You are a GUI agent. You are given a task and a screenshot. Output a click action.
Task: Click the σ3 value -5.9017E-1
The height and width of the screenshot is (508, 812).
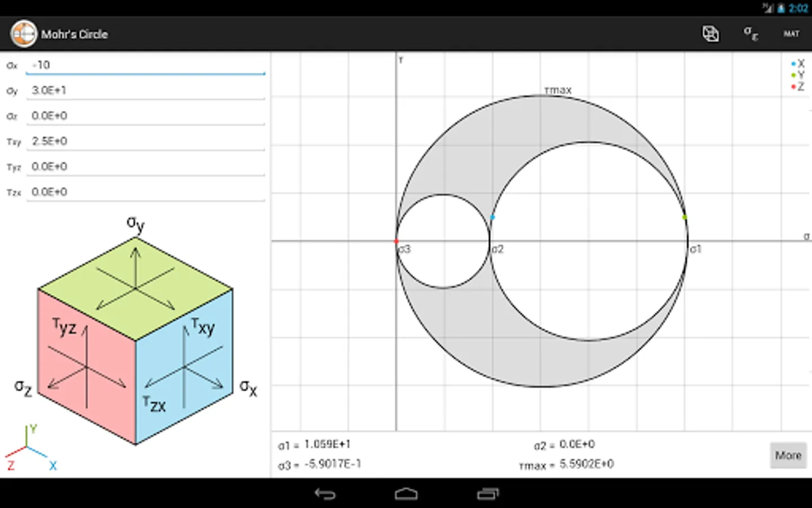[x=333, y=464]
